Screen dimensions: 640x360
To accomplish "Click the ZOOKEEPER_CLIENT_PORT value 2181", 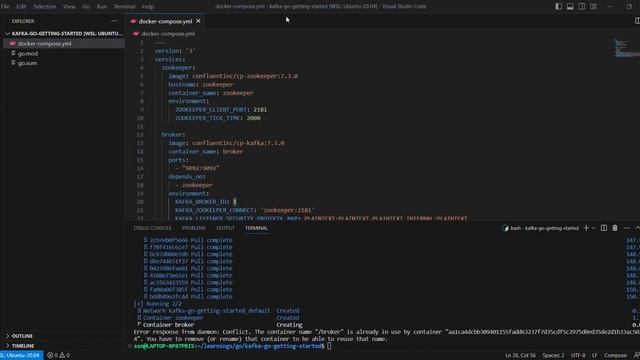I will pyautogui.click(x=260, y=110).
